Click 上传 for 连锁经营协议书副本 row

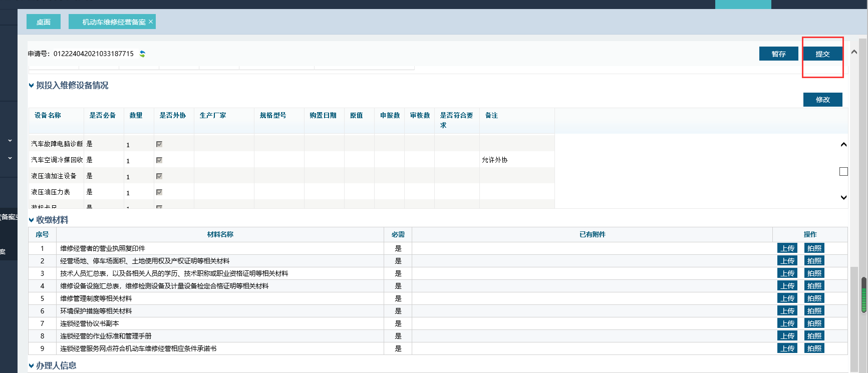click(787, 323)
